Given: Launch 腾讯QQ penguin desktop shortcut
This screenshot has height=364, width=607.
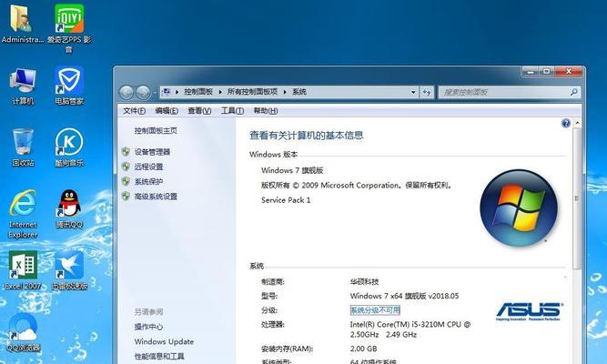Looking at the screenshot, I should [69, 209].
